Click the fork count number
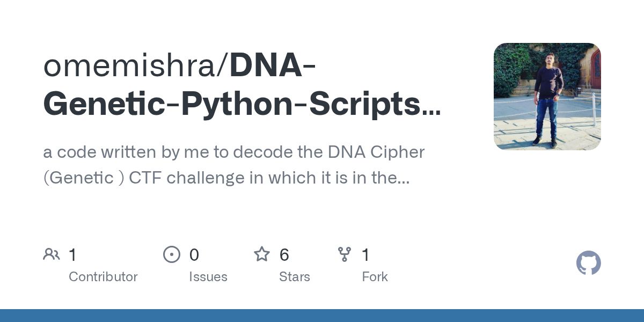The image size is (644, 322). pyautogui.click(x=365, y=255)
